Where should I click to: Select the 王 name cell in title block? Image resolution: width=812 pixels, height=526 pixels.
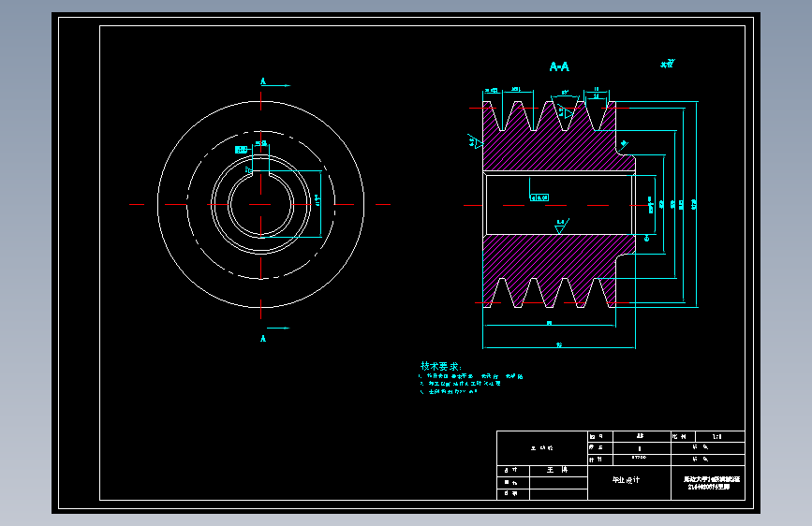coord(558,470)
